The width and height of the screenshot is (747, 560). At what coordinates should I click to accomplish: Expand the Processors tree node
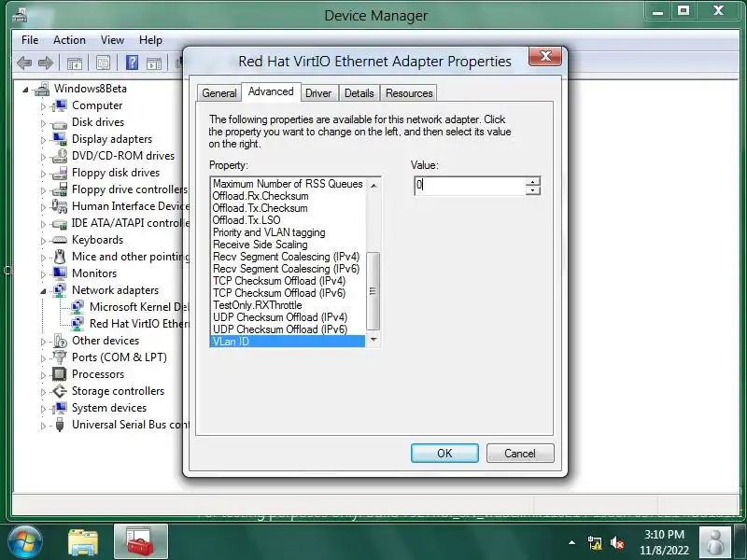pos(43,375)
